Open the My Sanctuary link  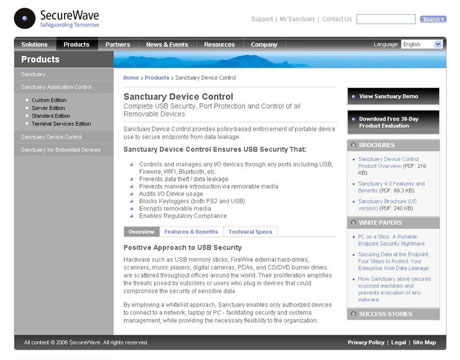297,19
